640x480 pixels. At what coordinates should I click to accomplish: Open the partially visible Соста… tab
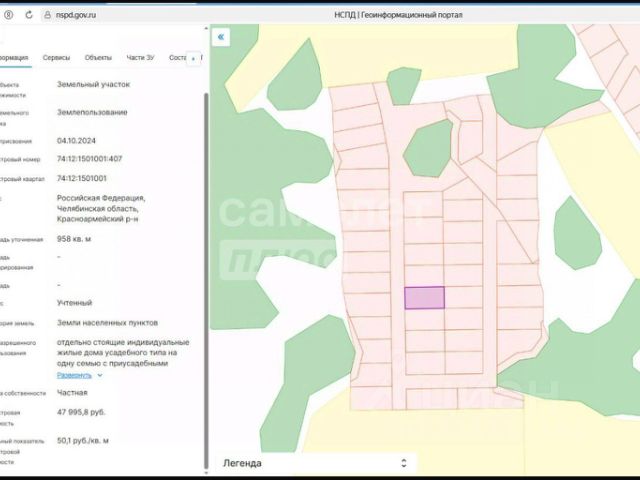177,58
